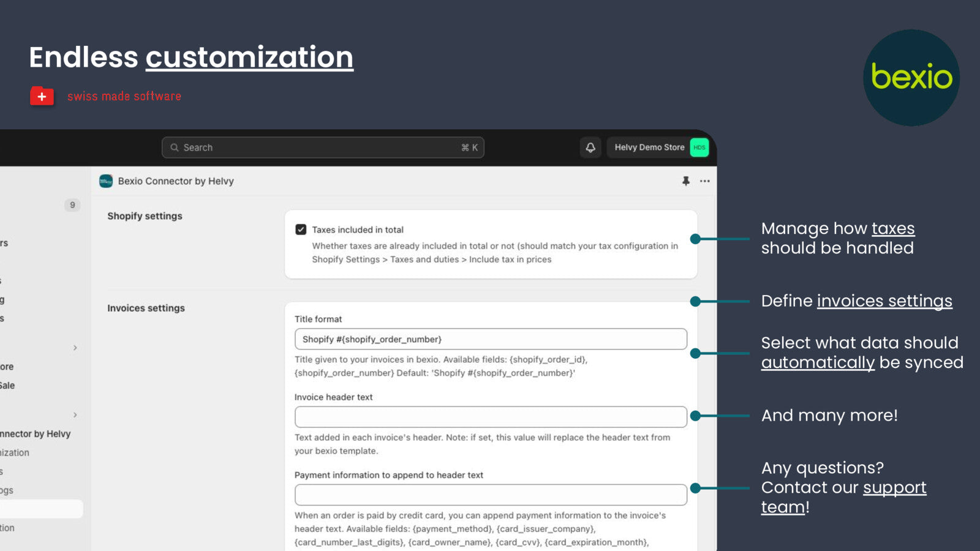Click the 'And many more!' text
Image resolution: width=980 pixels, height=551 pixels.
pos(829,416)
